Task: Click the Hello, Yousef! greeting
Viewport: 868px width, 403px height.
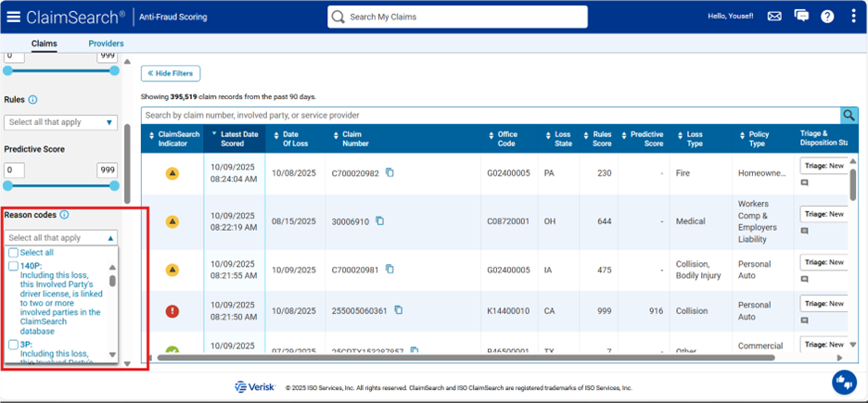Action: click(x=730, y=17)
